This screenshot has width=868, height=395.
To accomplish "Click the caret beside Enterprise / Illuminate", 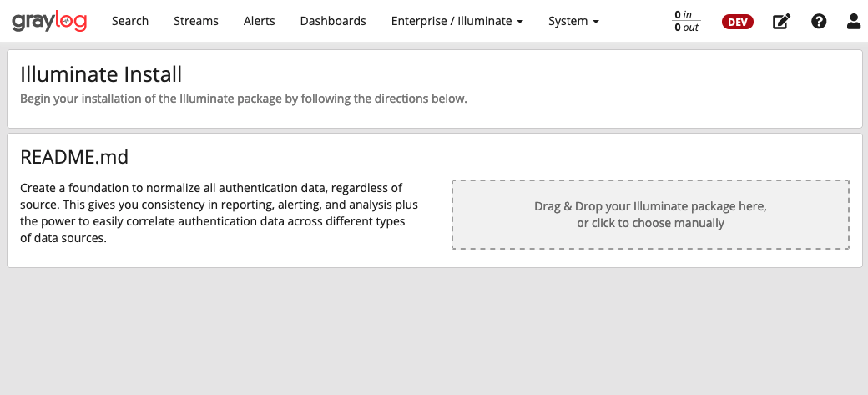I will click(x=520, y=22).
